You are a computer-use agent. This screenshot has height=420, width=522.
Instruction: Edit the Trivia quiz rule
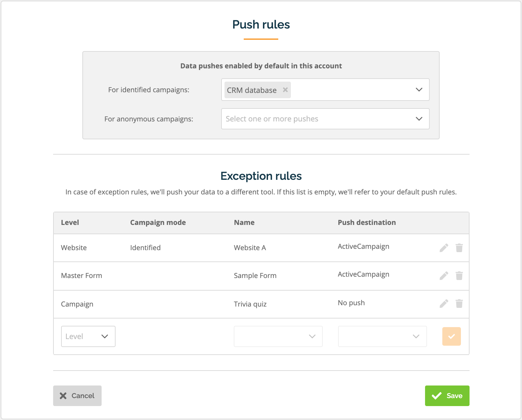click(x=444, y=304)
